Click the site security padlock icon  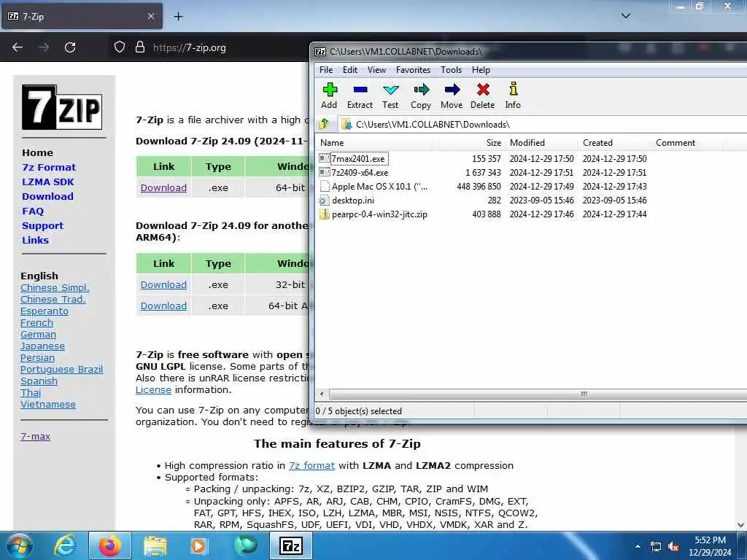click(139, 47)
